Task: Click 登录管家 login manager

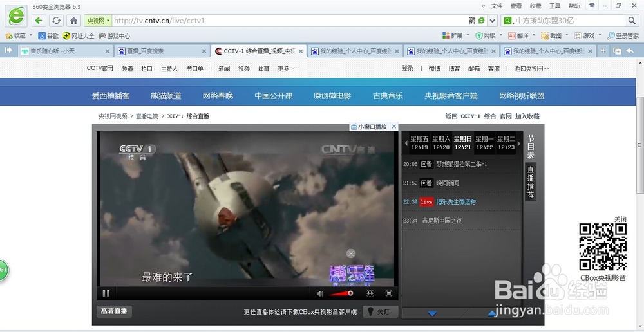Action: coord(623,35)
